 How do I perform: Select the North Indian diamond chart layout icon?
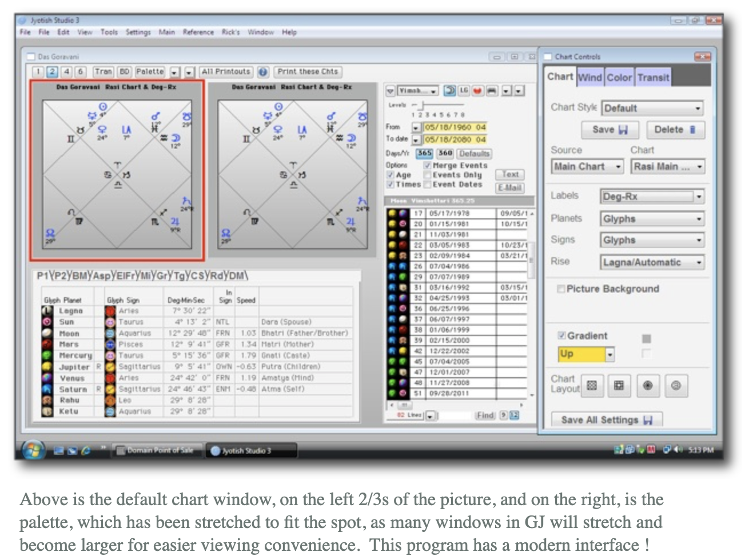592,386
